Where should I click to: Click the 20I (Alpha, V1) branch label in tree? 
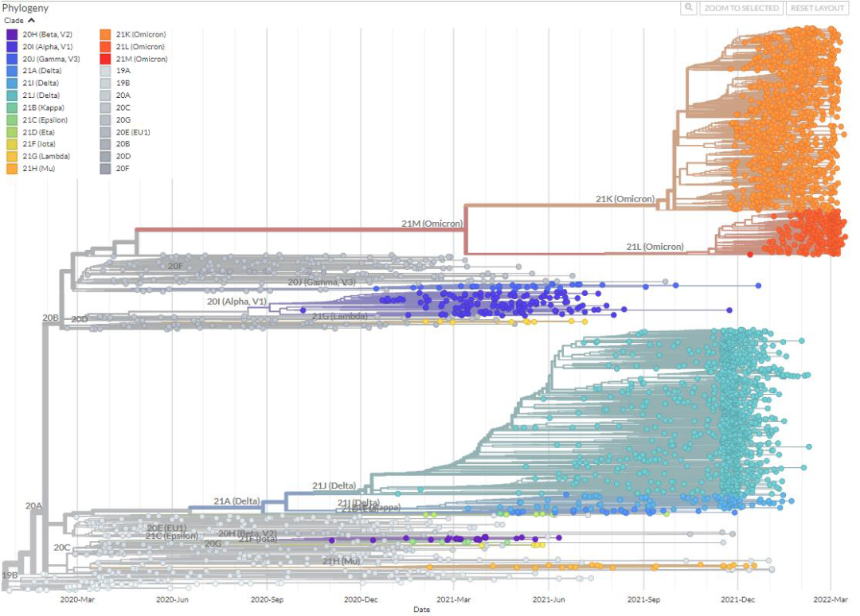pos(235,302)
